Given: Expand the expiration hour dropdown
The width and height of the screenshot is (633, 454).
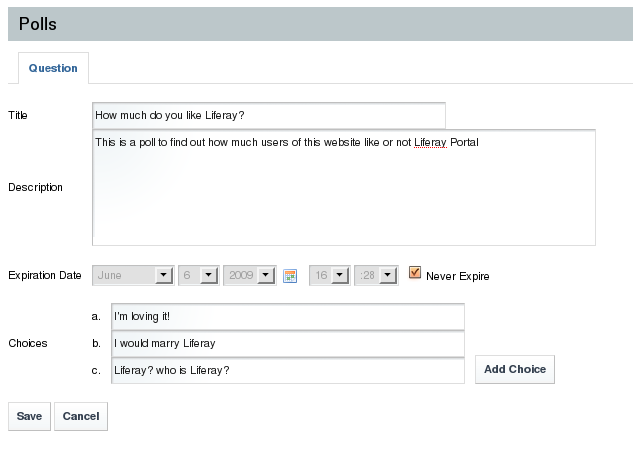Looking at the screenshot, I should 329,275.
